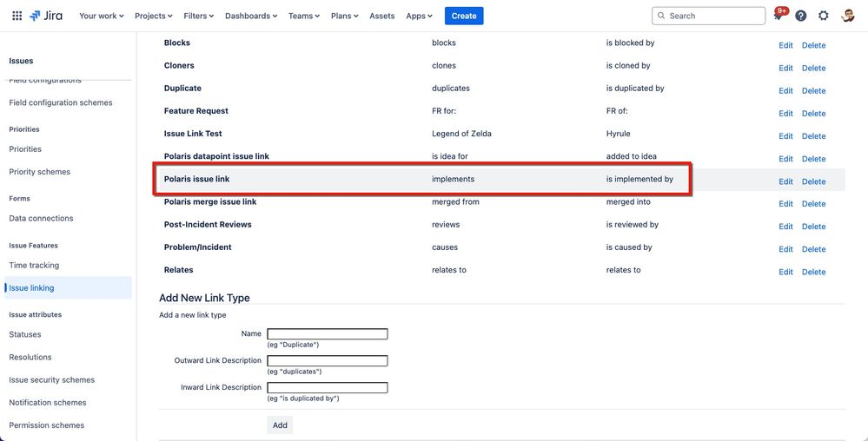Open Field configuration schemes in sidebar
Image resolution: width=868 pixels, height=441 pixels.
[x=60, y=102]
